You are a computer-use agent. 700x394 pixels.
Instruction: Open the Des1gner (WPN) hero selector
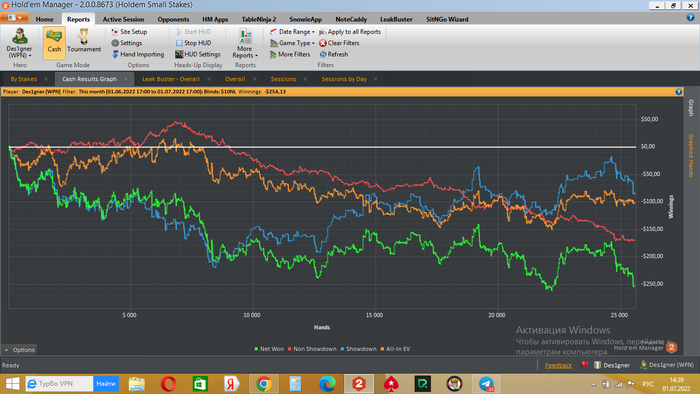point(19,43)
